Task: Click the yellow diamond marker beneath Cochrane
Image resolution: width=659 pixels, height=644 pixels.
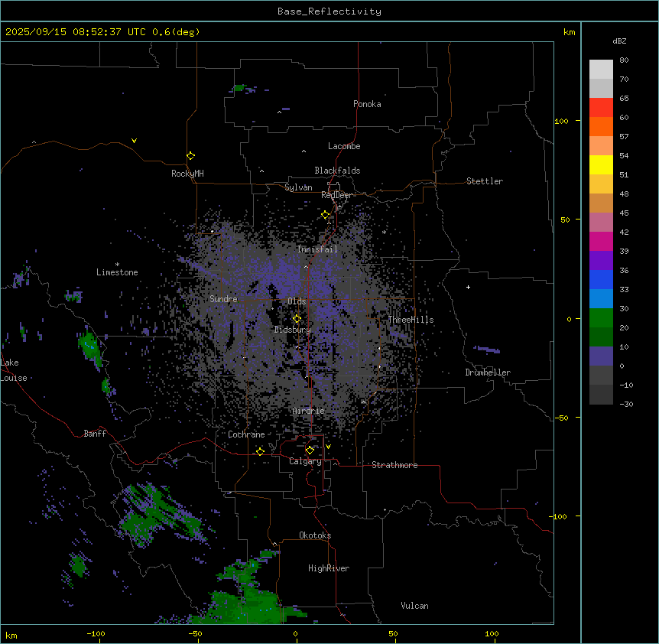Action: pyautogui.click(x=261, y=451)
